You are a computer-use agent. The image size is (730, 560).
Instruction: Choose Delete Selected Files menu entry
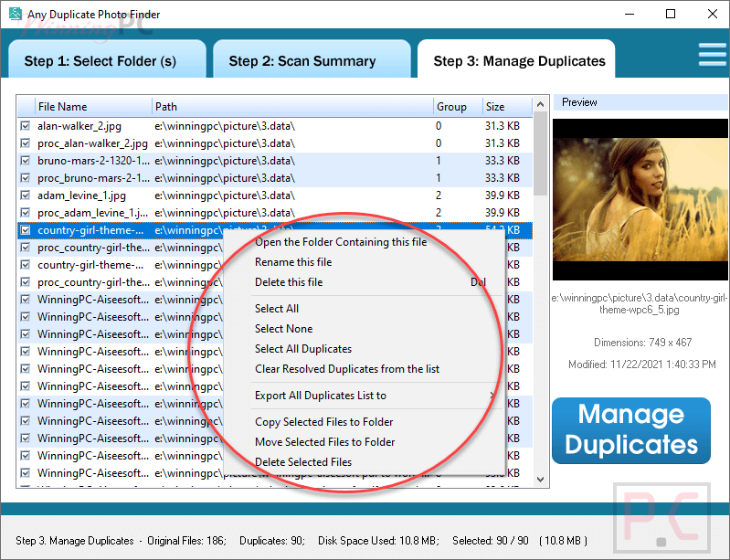tap(364, 461)
